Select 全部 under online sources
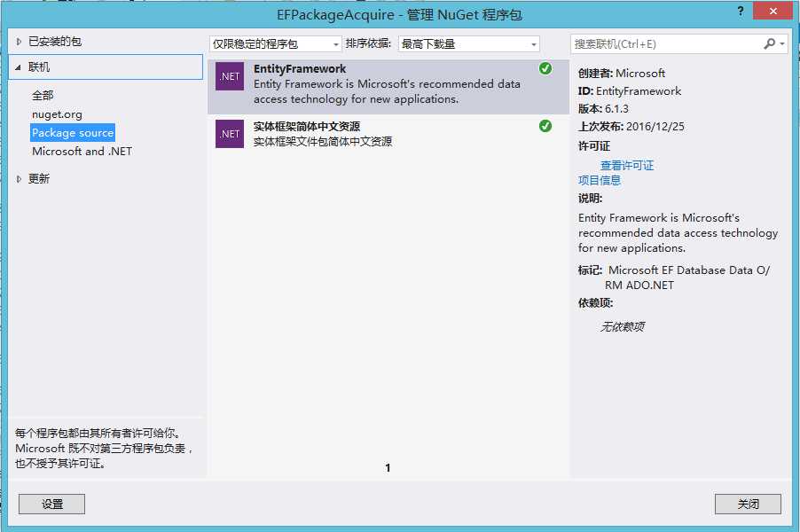 [43, 96]
